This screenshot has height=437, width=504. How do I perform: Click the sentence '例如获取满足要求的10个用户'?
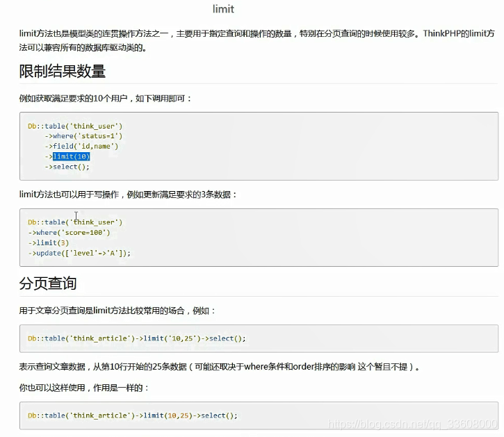73,99
